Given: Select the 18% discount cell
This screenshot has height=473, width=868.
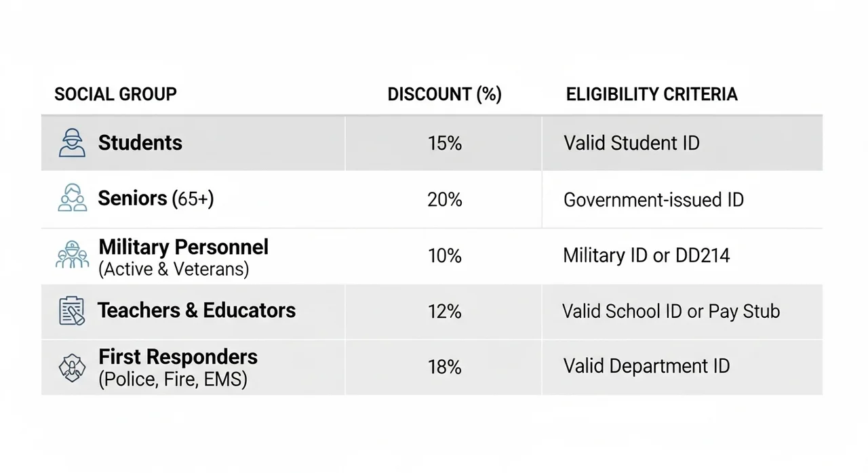Looking at the screenshot, I should click(445, 367).
